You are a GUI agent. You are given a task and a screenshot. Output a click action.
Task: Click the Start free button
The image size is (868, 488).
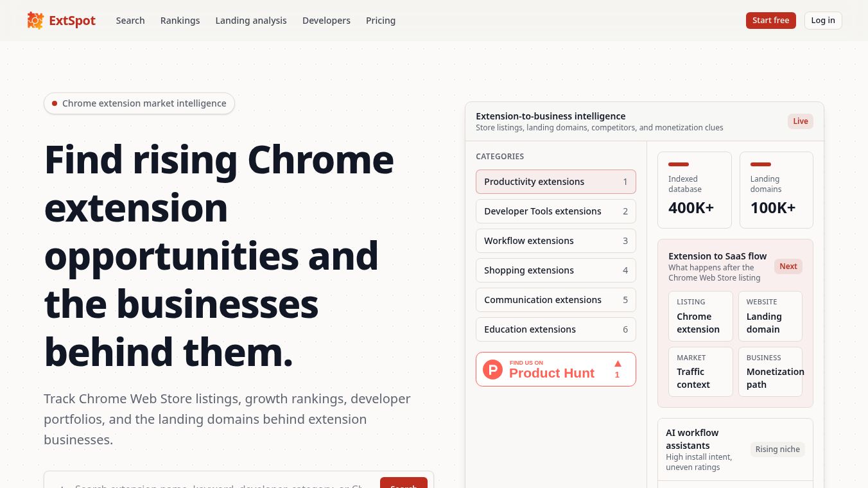point(770,21)
